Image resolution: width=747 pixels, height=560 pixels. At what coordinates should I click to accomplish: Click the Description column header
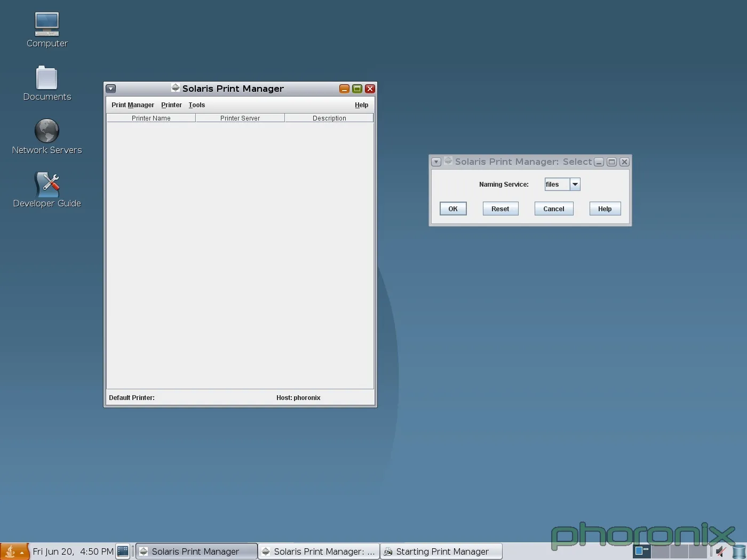click(x=329, y=118)
